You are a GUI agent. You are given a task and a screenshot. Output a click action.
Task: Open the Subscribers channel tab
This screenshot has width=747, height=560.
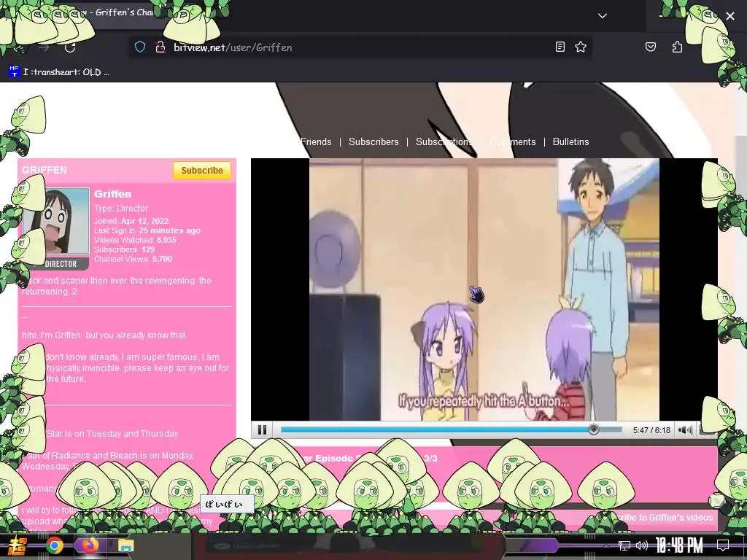(x=373, y=142)
